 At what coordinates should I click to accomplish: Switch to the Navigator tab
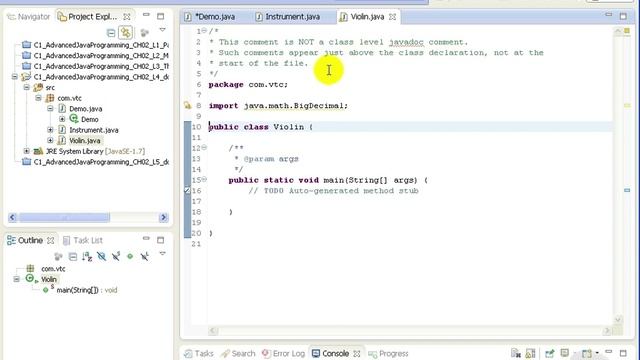[29, 17]
